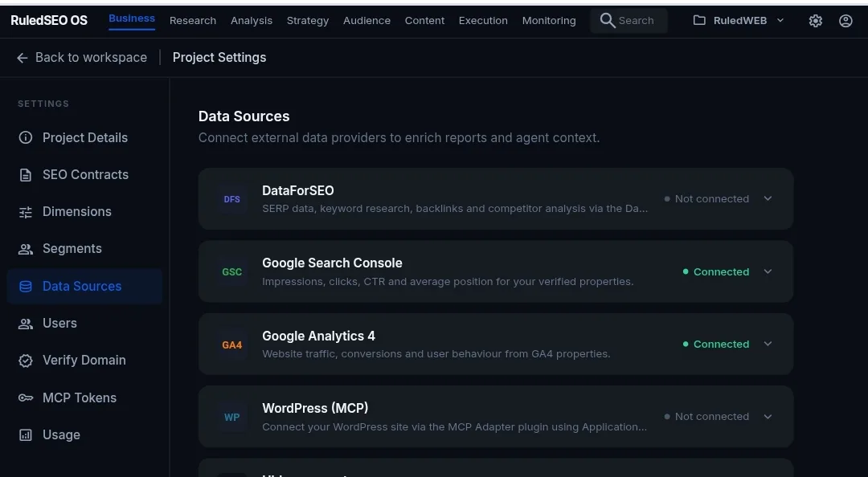Image resolution: width=868 pixels, height=477 pixels.
Task: Click the Google Search Console title
Action: click(332, 263)
